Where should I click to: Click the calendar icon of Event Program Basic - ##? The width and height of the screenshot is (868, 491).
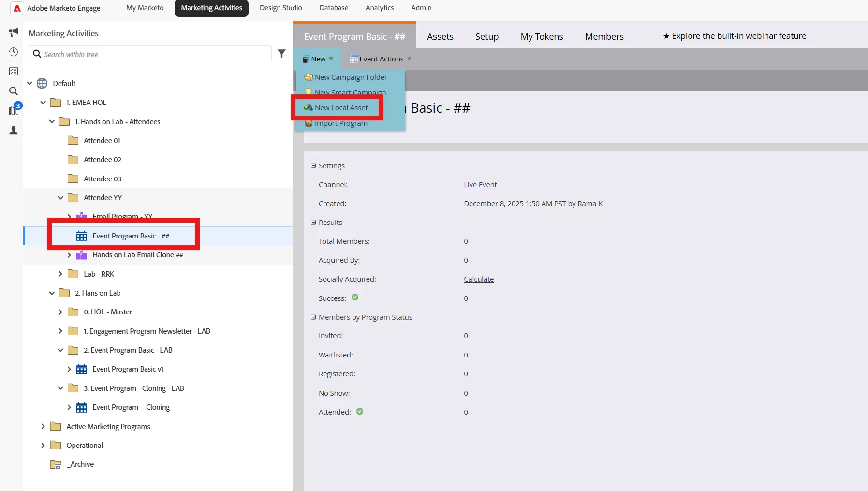click(x=82, y=236)
